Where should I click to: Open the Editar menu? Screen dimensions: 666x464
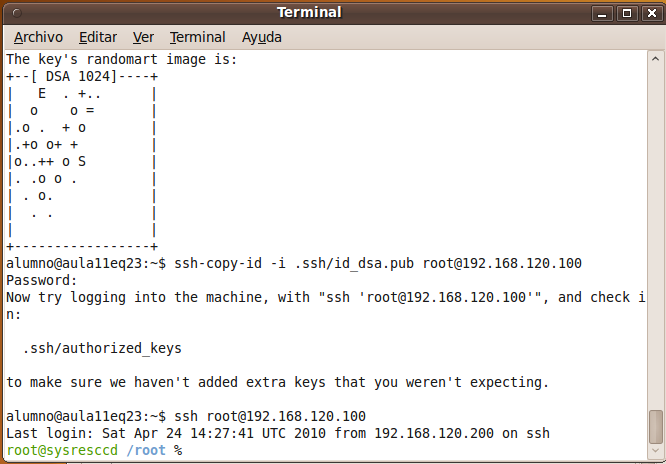coord(98,37)
